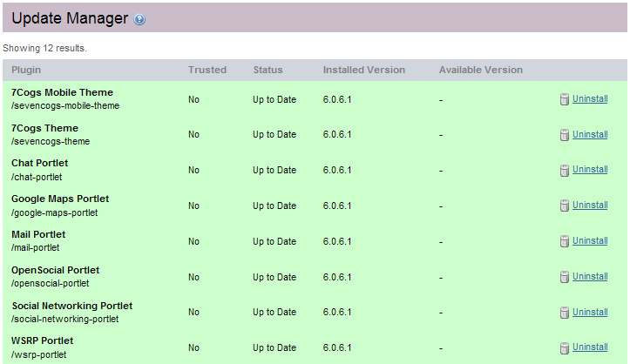Image resolution: width=630 pixels, height=364 pixels.
Task: Click the Installed Version column header
Action: click(x=364, y=70)
